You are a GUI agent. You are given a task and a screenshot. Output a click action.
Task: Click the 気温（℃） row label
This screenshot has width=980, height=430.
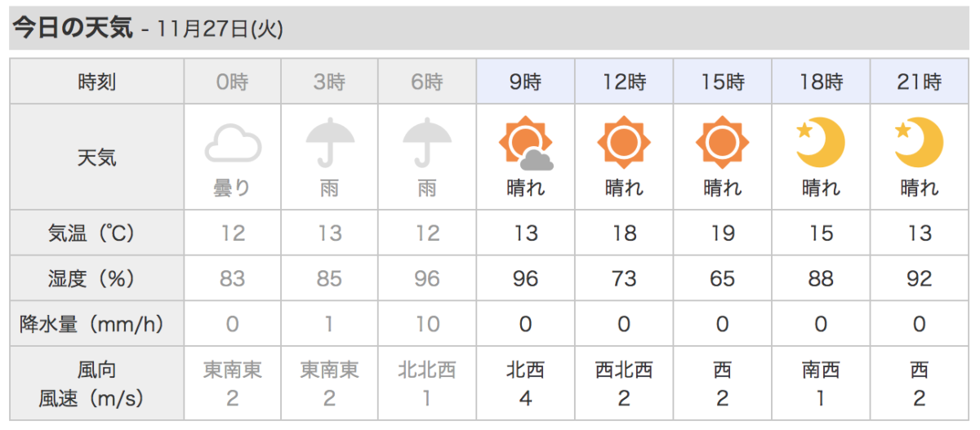pos(97,233)
